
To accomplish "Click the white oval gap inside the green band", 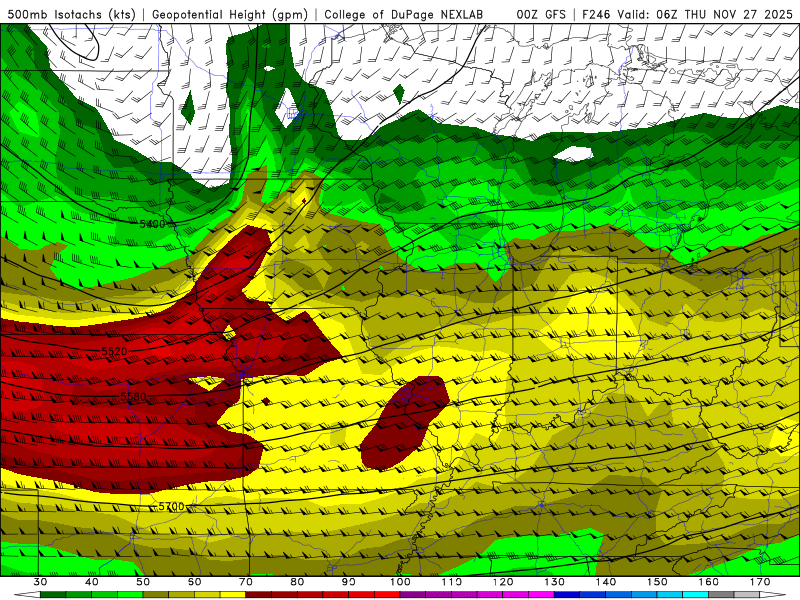I will pos(573,153).
